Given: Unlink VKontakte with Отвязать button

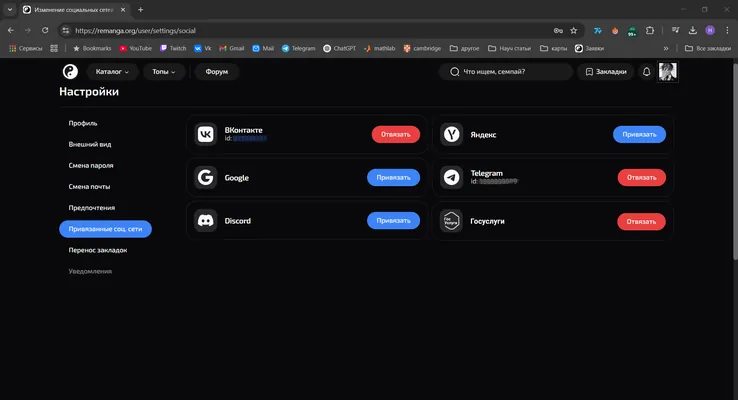Looking at the screenshot, I should (396, 135).
